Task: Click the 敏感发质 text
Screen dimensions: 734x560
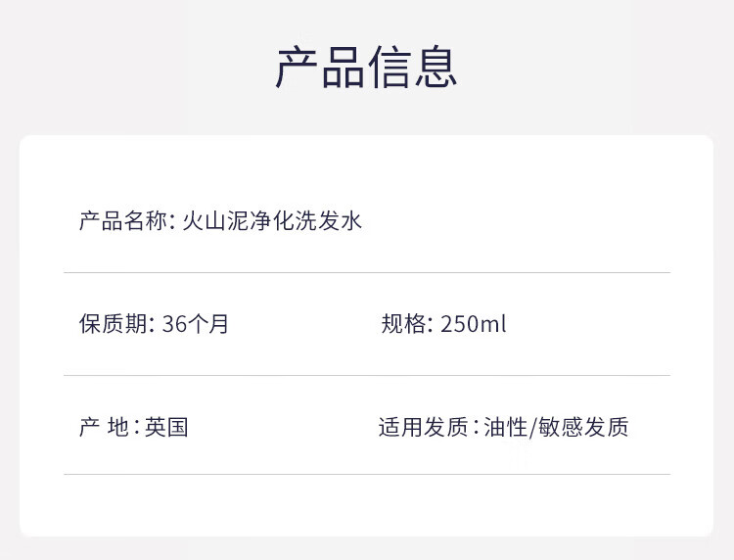Action: [x=583, y=427]
